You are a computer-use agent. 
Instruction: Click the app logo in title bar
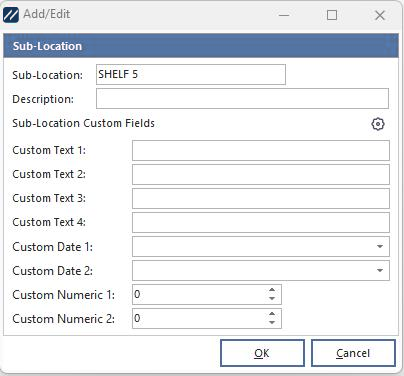11,15
